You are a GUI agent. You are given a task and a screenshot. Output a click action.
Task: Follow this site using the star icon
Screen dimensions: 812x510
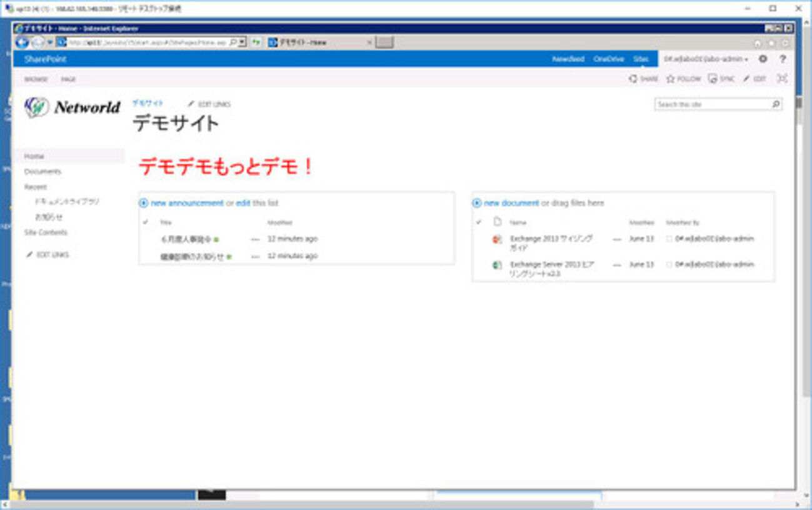[x=671, y=79]
